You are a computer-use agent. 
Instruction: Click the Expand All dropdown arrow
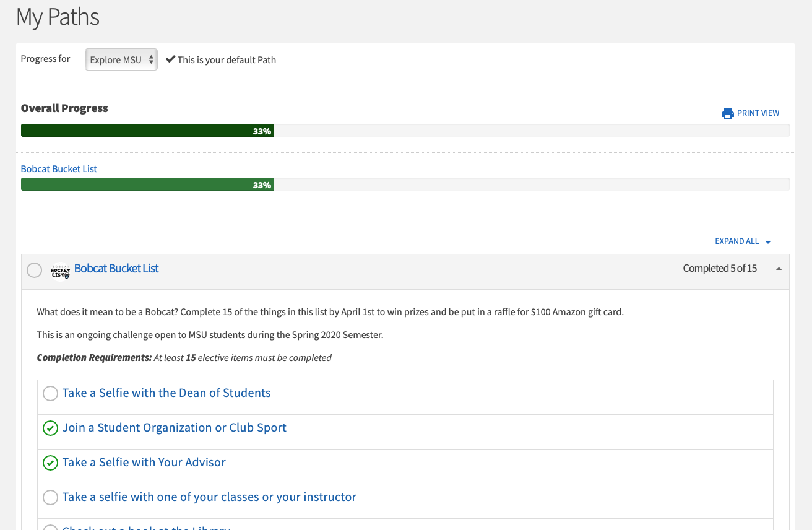(768, 242)
